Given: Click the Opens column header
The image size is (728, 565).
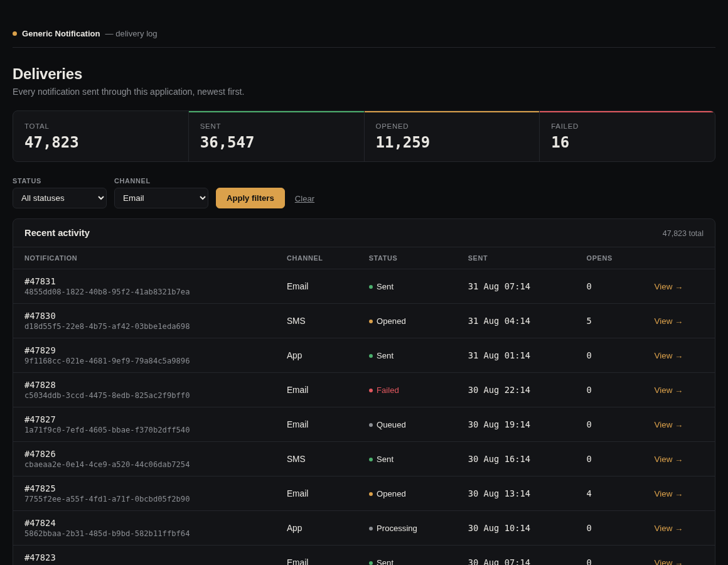Looking at the screenshot, I should click(x=599, y=258).
